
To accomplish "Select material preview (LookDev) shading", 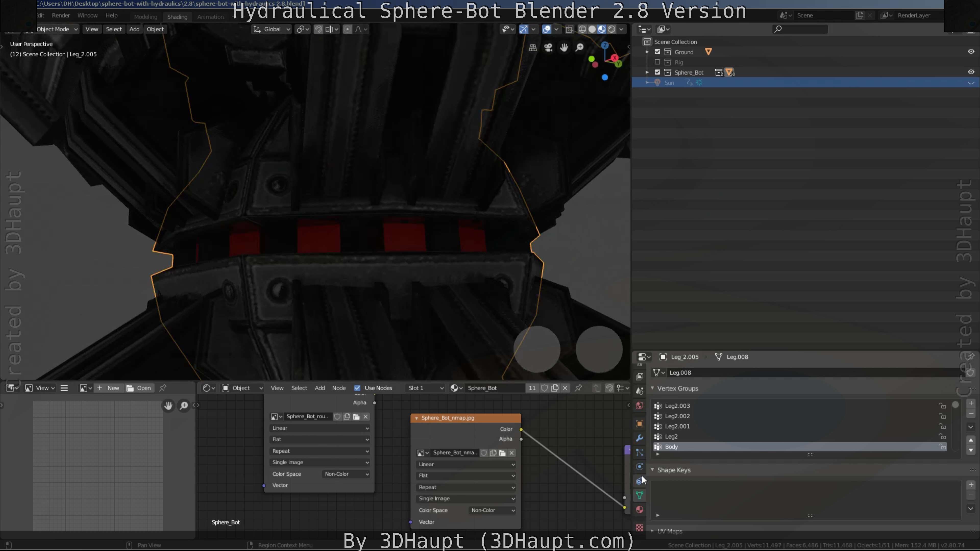I will (602, 29).
